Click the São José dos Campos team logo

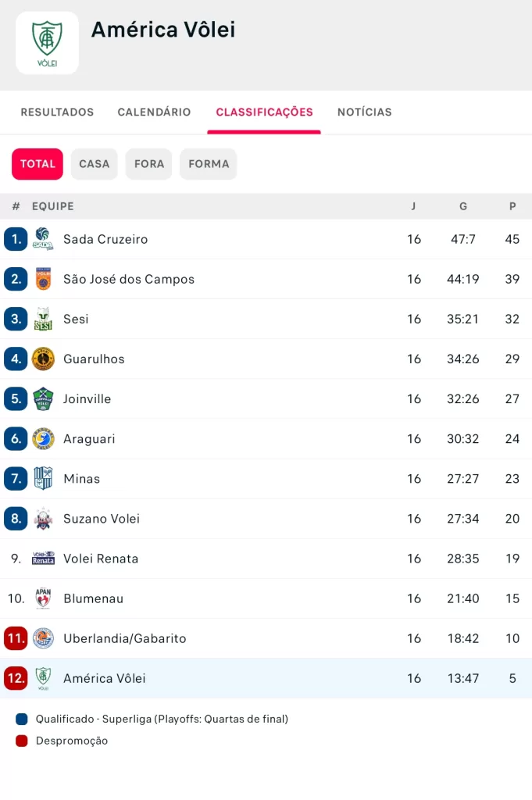click(43, 279)
